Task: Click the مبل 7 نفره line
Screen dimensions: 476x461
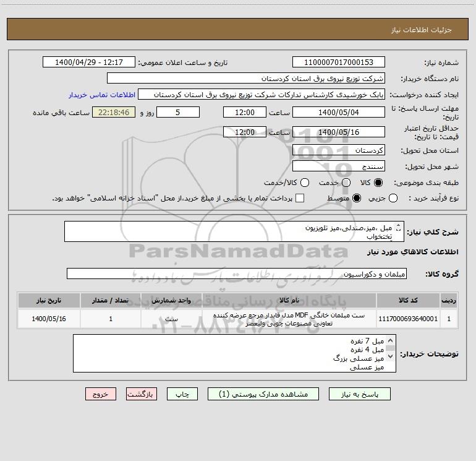Action: [x=367, y=341]
